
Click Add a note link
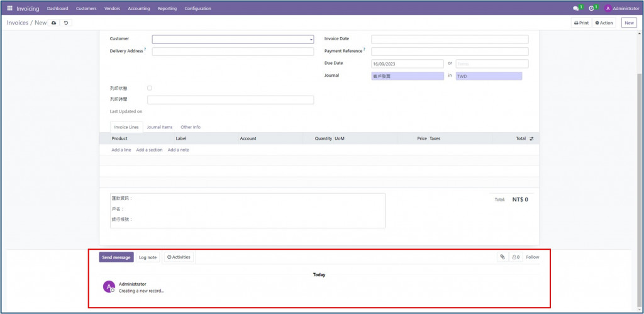point(178,150)
